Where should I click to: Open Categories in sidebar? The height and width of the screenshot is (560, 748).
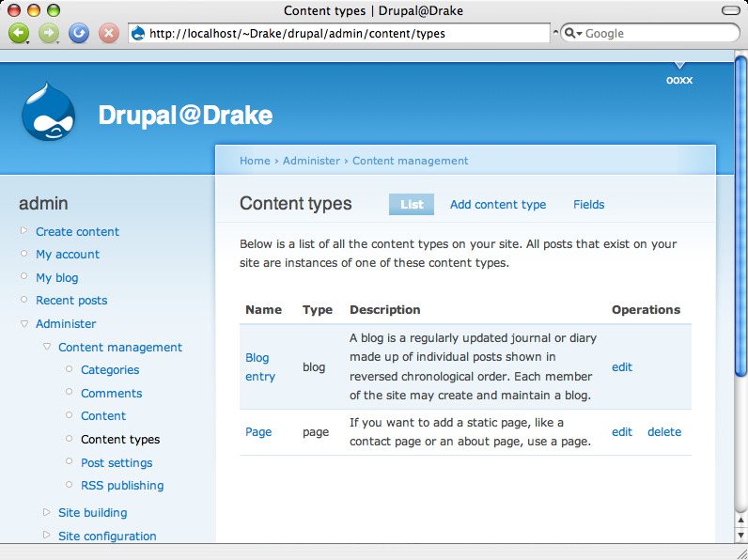pos(110,369)
